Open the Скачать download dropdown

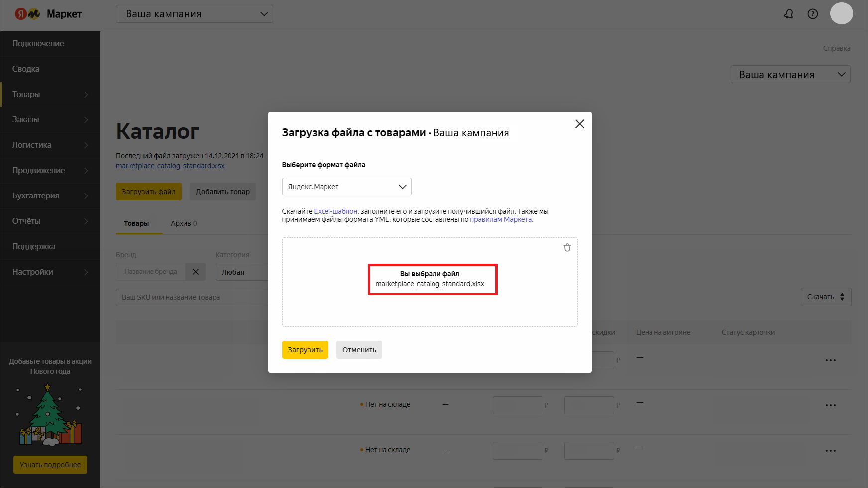[x=825, y=297]
